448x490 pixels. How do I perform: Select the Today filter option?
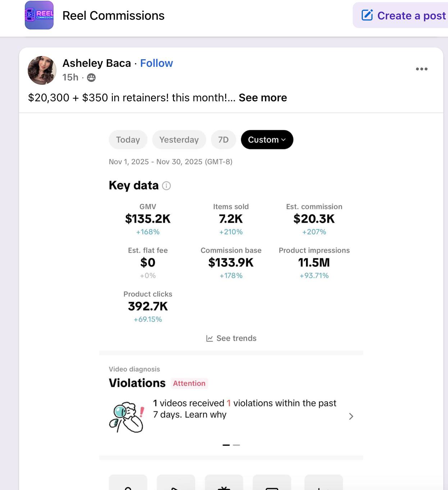pyautogui.click(x=128, y=139)
